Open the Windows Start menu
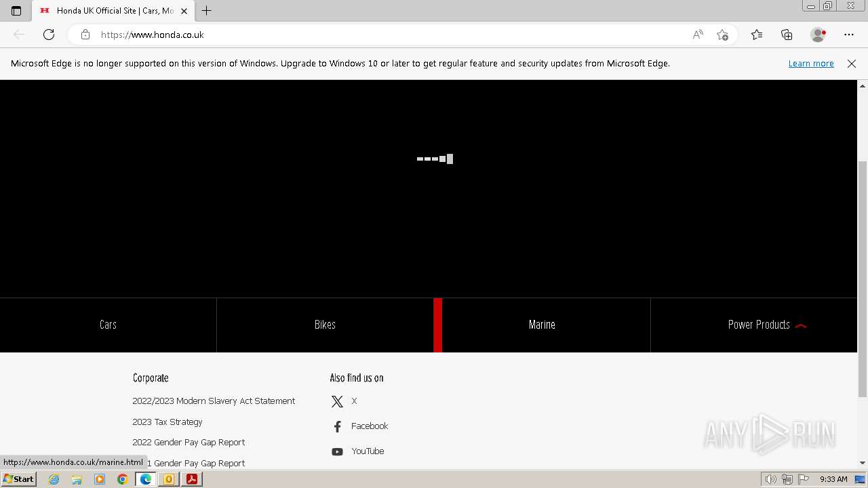Image resolution: width=868 pixels, height=488 pixels. tap(18, 479)
